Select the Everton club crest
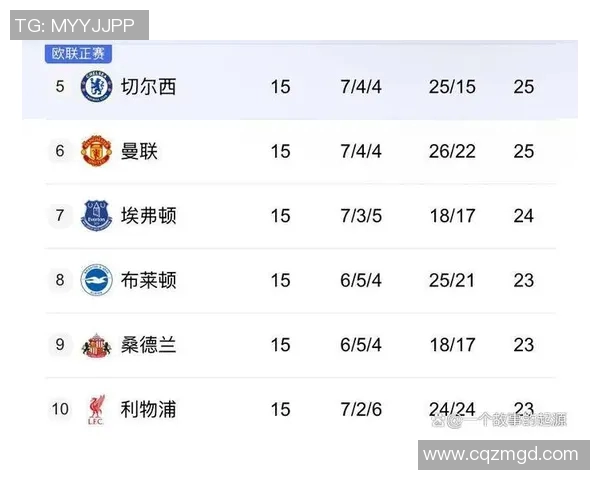The height and width of the screenshot is (480, 600). coord(95,215)
